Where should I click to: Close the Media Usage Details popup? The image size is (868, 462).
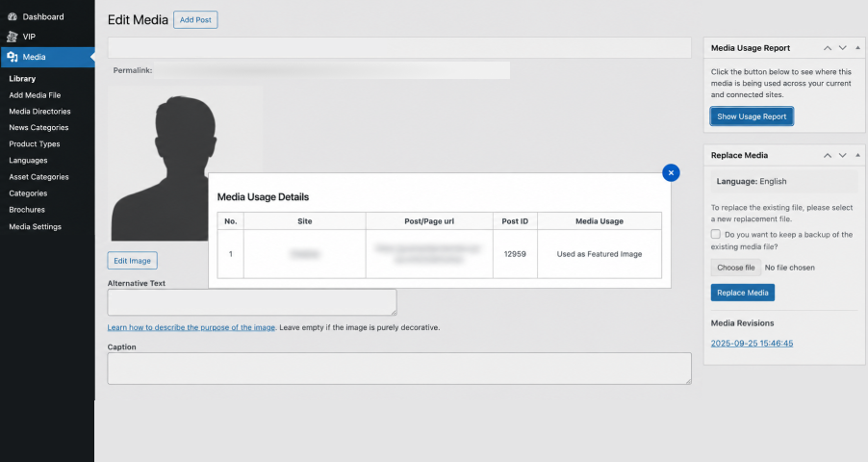pos(671,173)
